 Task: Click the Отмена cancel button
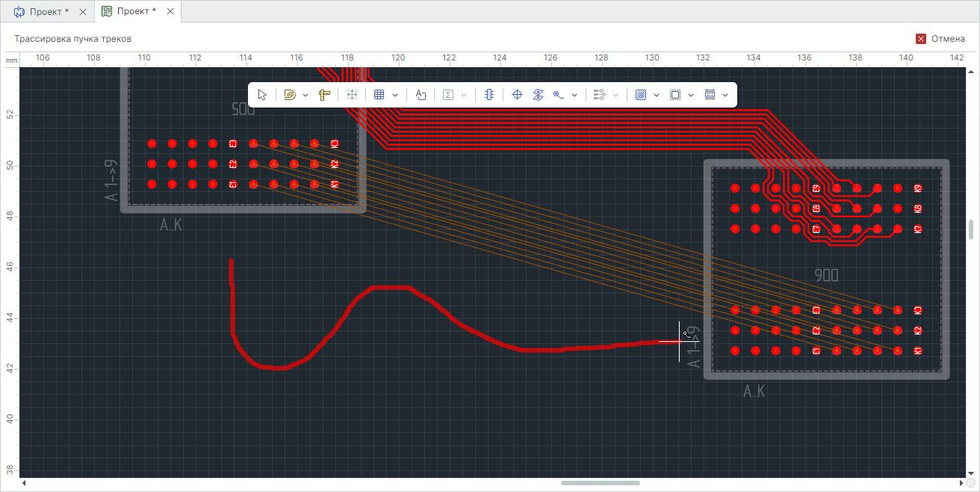coord(940,39)
